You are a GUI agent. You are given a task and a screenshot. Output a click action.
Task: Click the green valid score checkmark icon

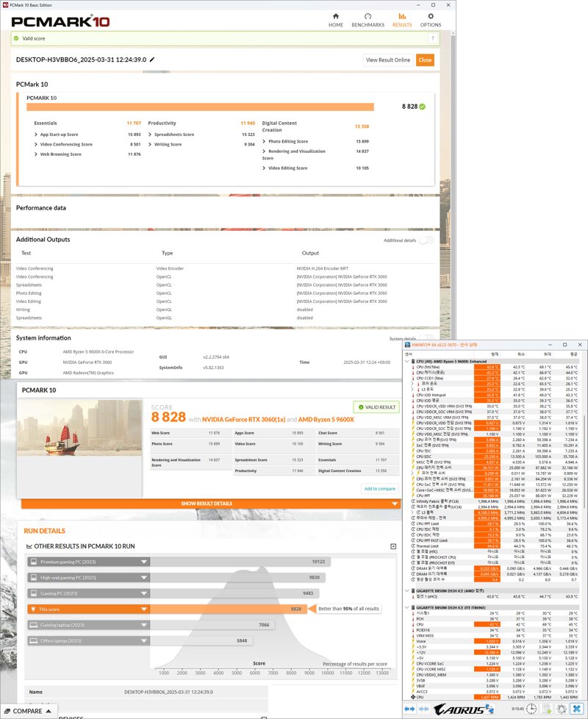422,107
